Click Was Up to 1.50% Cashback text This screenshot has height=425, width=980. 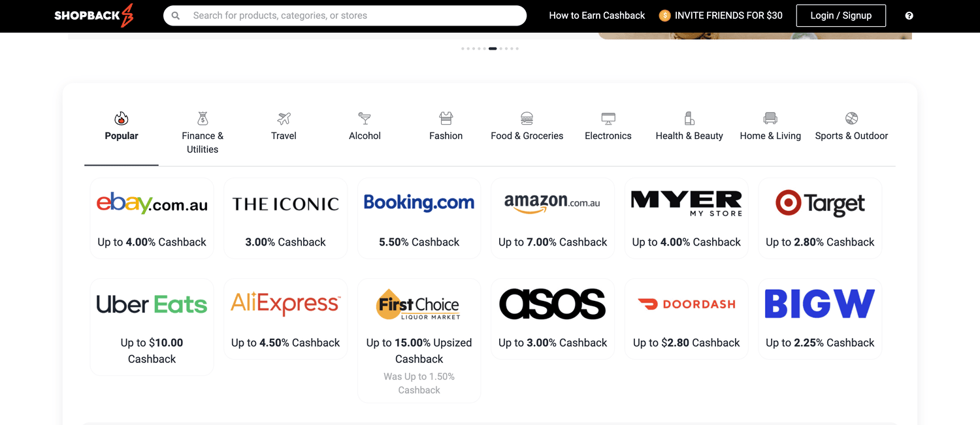419,383
